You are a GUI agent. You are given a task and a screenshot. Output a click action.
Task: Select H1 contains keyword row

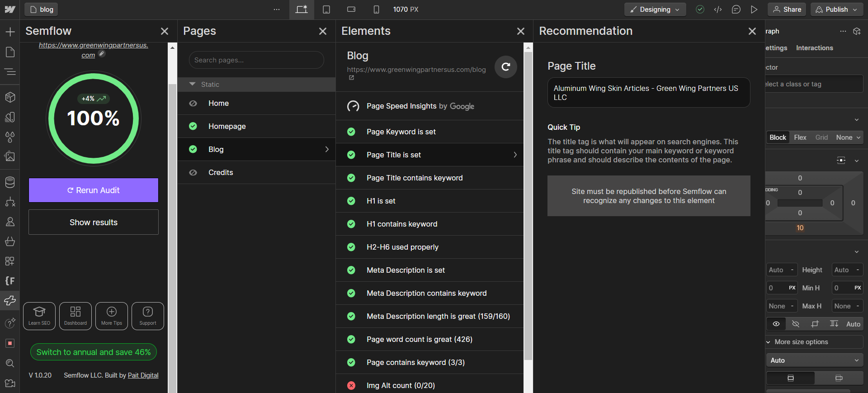coord(429,224)
